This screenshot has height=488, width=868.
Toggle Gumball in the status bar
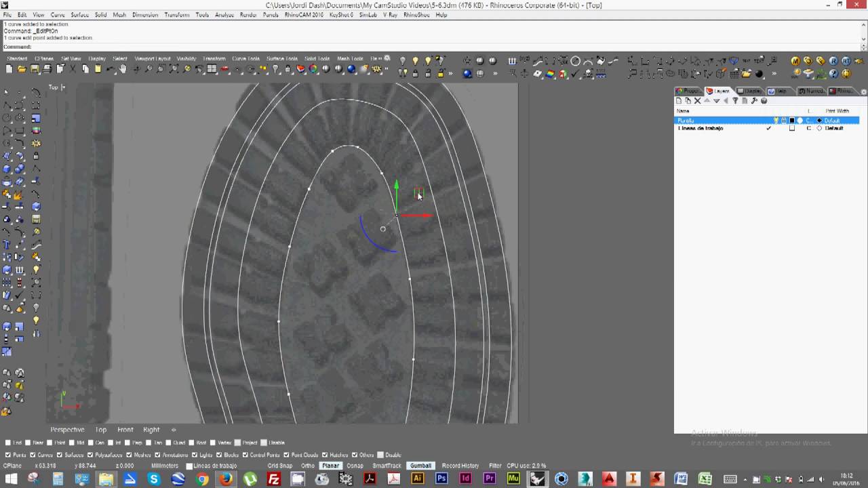(x=420, y=466)
